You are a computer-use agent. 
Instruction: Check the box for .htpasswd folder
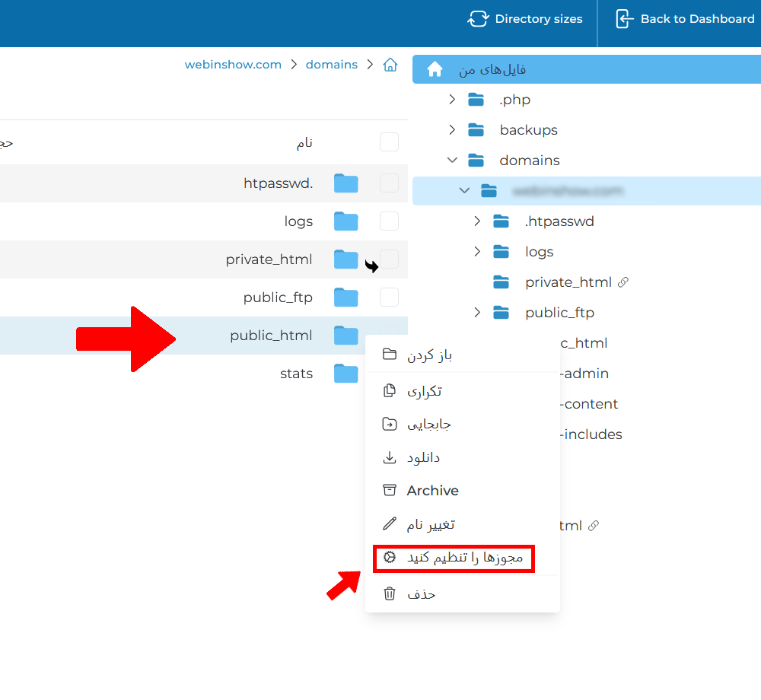389,183
